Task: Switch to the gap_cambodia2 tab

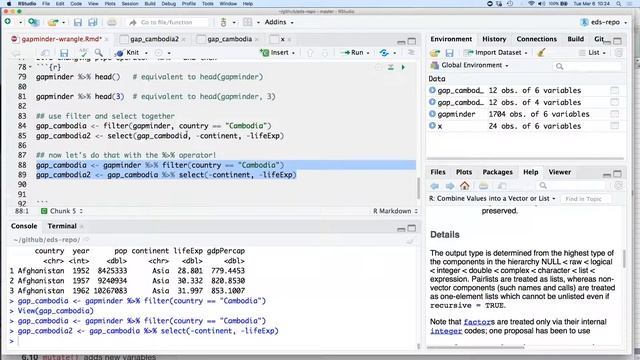Action: pyautogui.click(x=154, y=39)
